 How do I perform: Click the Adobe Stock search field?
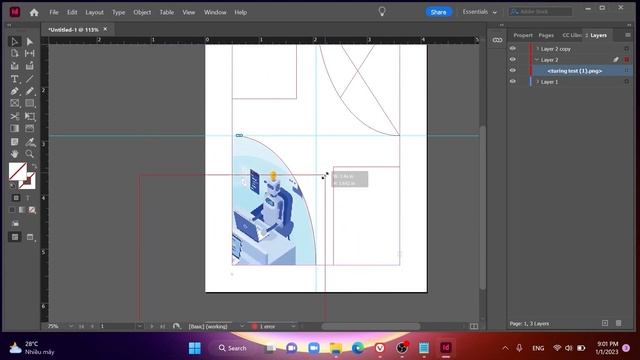point(540,12)
